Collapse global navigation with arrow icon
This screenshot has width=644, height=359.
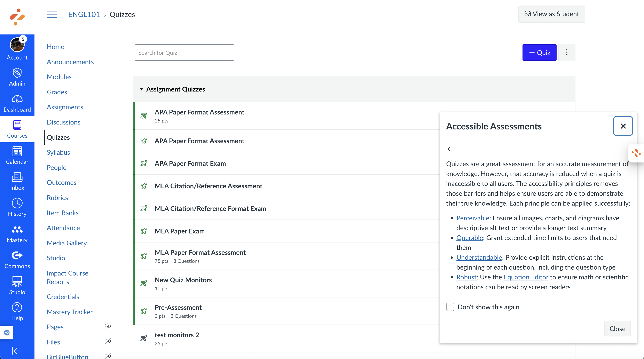[x=17, y=351]
